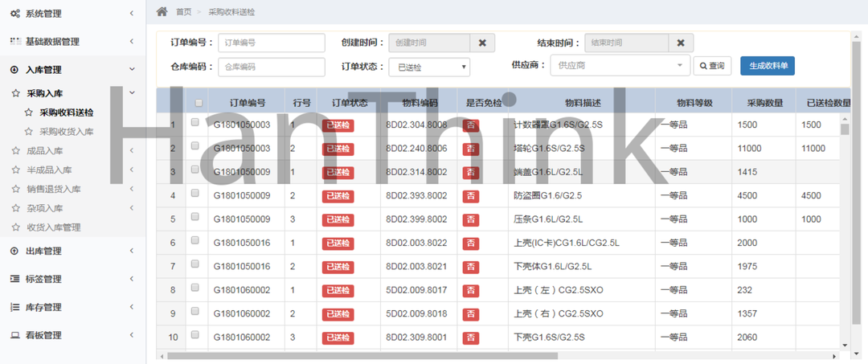Image resolution: width=868 pixels, height=364 pixels.
Task: Clear the 创建时间 field with X icon
Action: (482, 43)
